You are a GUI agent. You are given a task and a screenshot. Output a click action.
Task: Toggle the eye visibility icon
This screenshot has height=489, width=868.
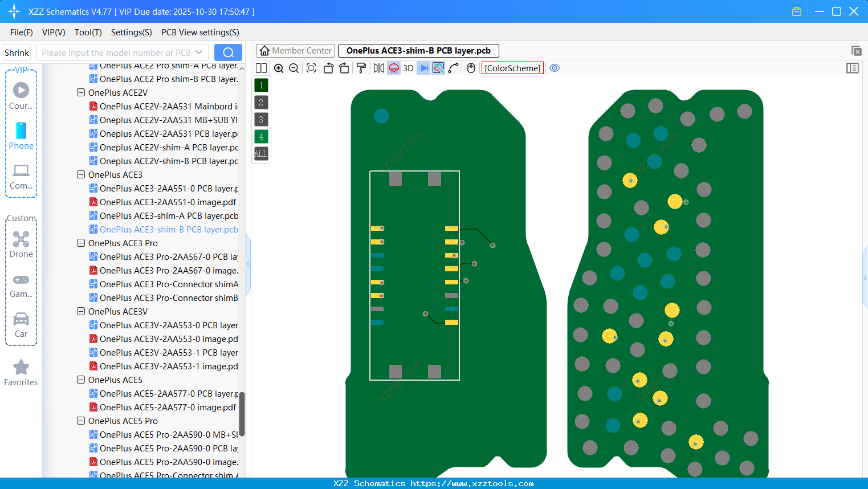(x=555, y=68)
